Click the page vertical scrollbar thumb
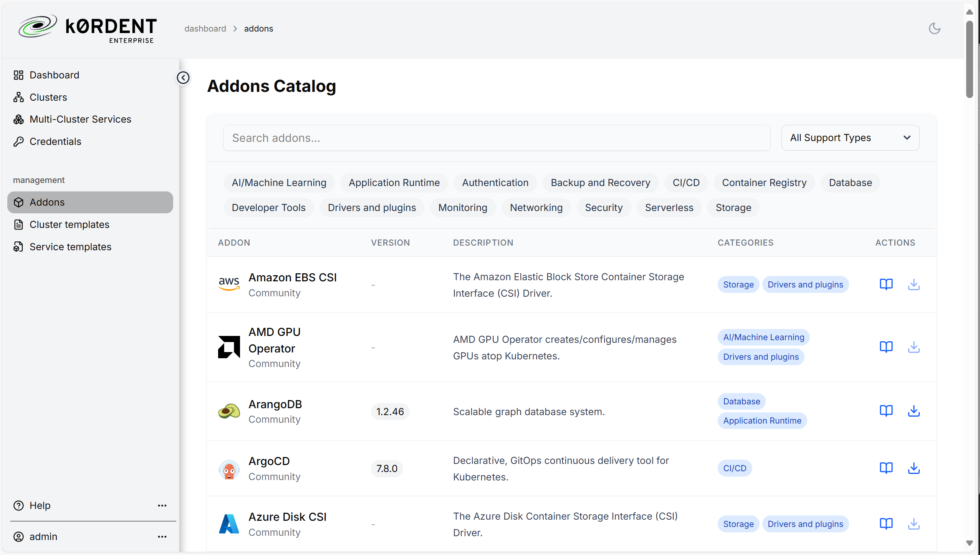This screenshot has height=555, width=980. 969,60
